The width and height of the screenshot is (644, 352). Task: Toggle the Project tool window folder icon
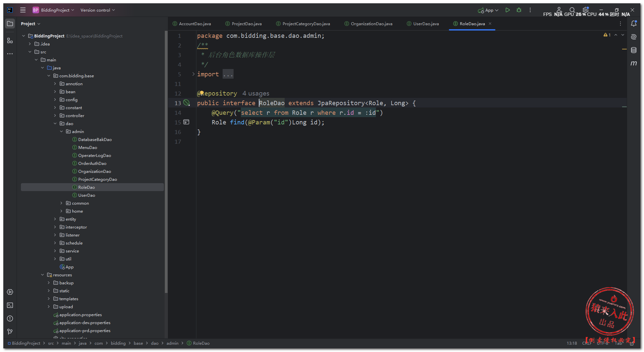pyautogui.click(x=10, y=24)
